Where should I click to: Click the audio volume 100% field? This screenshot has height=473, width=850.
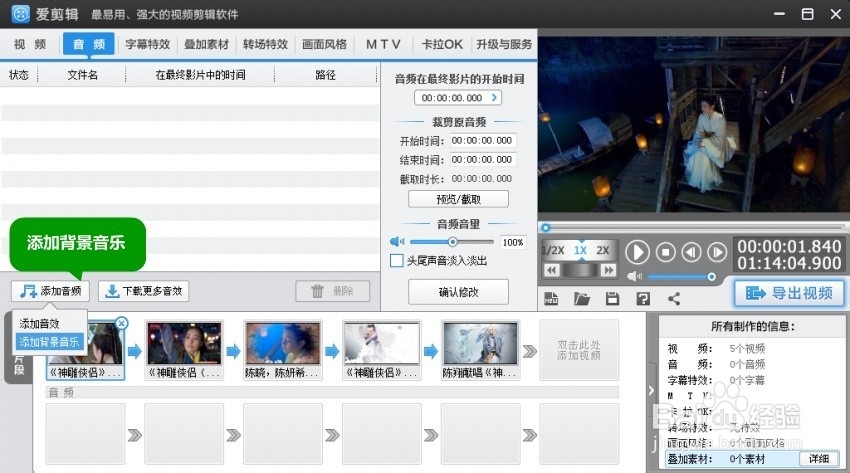coord(512,242)
